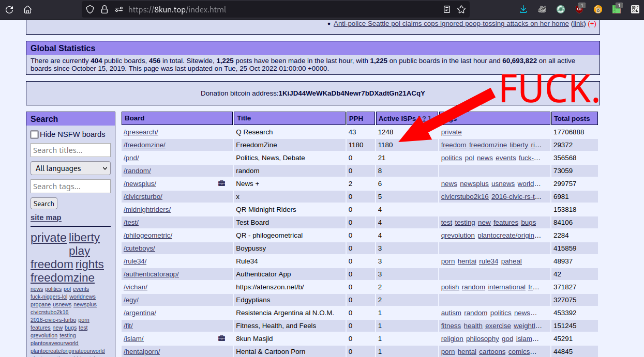Reload the page with the refresh icon
644x357 pixels.
10,9
